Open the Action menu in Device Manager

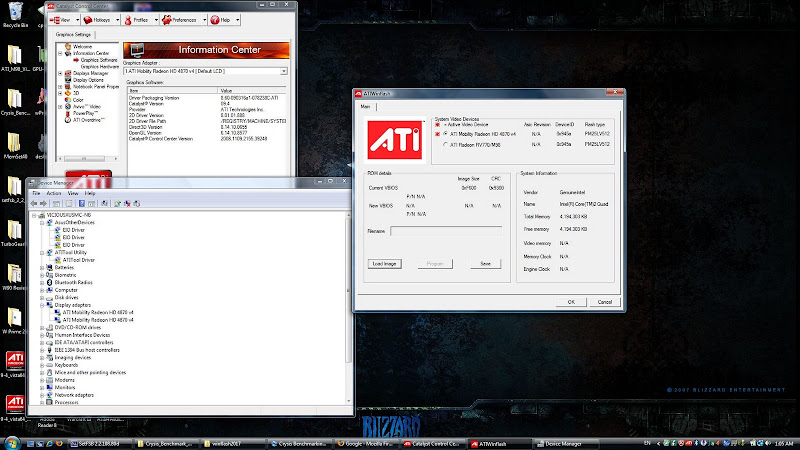click(x=54, y=193)
